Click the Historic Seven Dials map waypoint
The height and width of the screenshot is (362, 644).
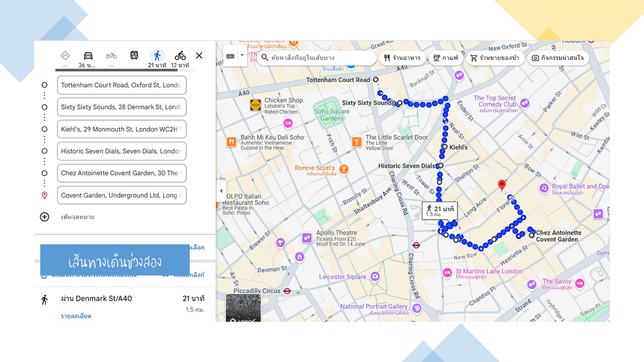click(x=441, y=165)
